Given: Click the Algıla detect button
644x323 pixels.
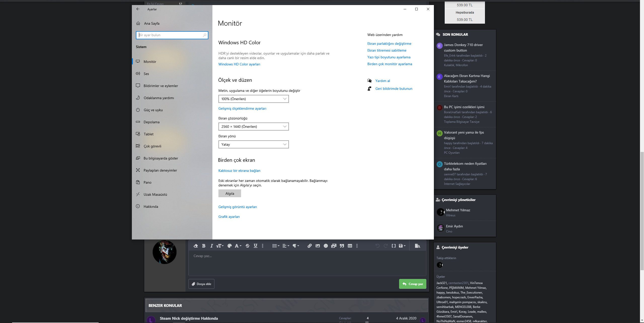Looking at the screenshot, I should coord(230,193).
